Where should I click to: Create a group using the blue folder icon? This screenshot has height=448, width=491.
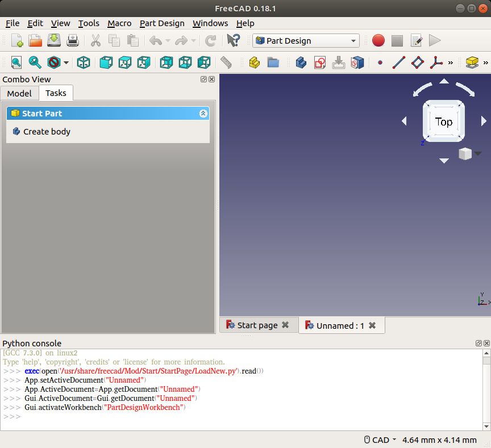[x=273, y=62]
